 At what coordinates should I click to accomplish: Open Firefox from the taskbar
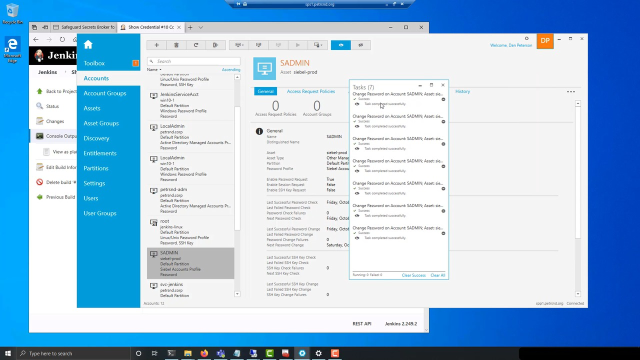204,353
